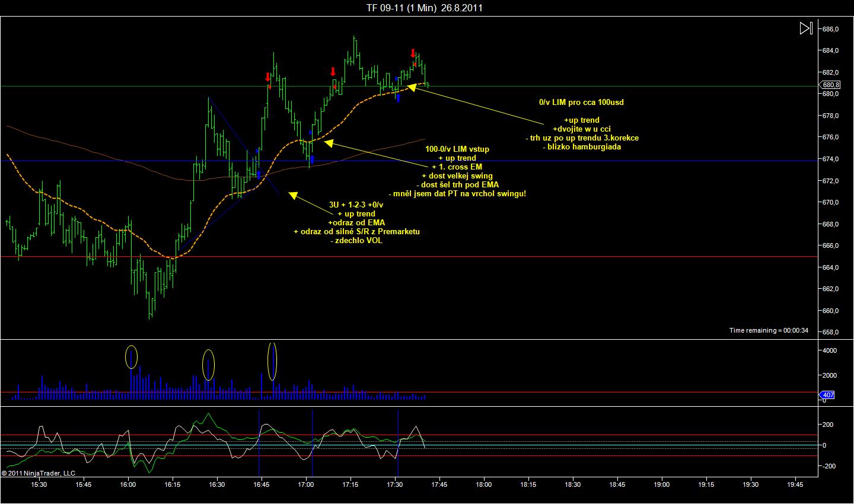Click the 16:15 time axis label
This screenshot has width=854, height=504.
click(173, 484)
